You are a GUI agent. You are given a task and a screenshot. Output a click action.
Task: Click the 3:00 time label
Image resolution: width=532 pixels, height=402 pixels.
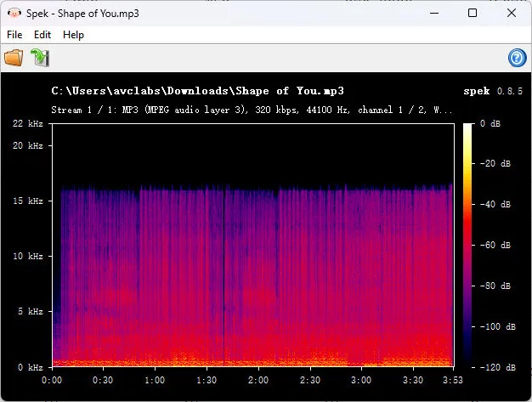pos(361,380)
